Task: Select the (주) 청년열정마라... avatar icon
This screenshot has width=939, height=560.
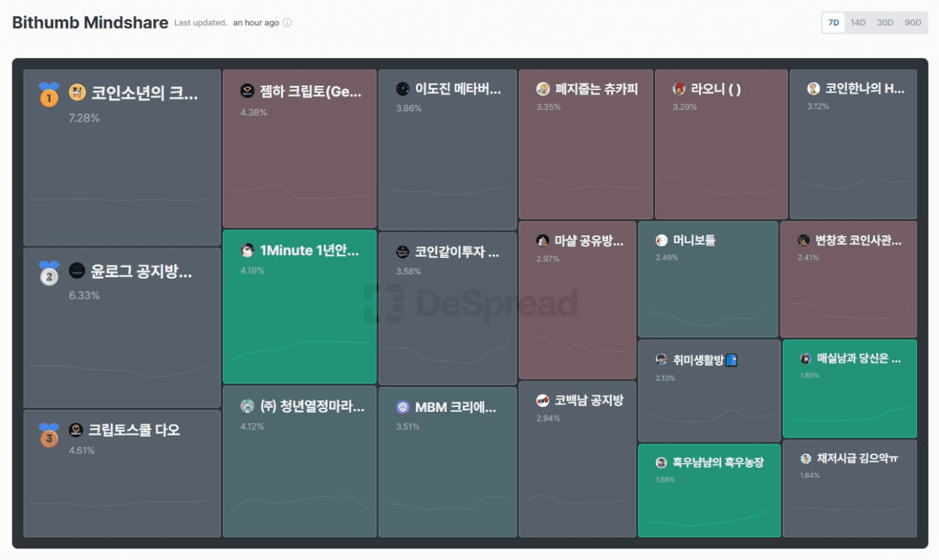Action: (247, 406)
